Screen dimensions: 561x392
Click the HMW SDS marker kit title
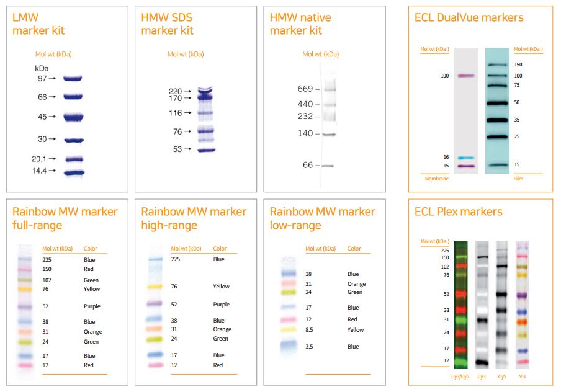(167, 24)
